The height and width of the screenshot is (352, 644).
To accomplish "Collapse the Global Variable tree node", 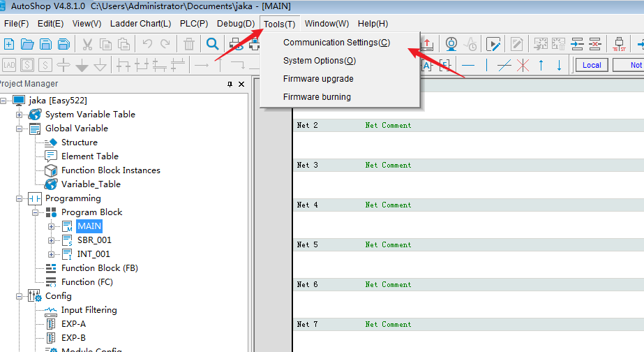I will [20, 129].
